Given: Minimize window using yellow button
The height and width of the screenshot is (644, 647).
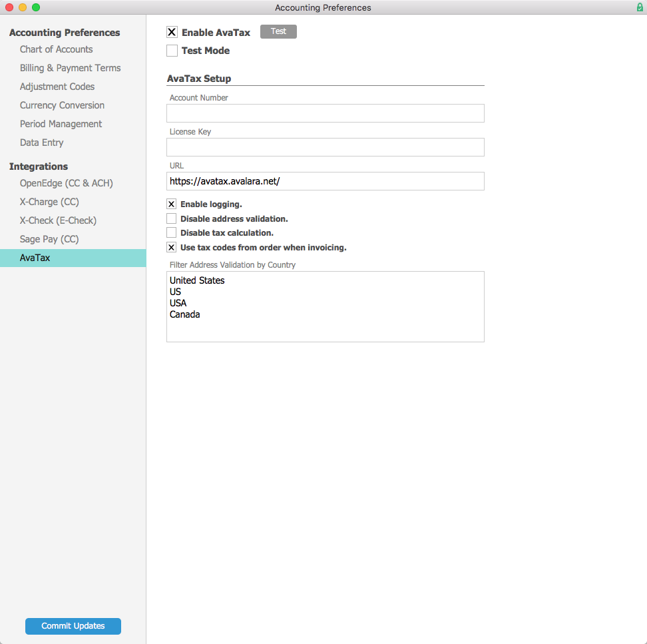Looking at the screenshot, I should pyautogui.click(x=23, y=7).
